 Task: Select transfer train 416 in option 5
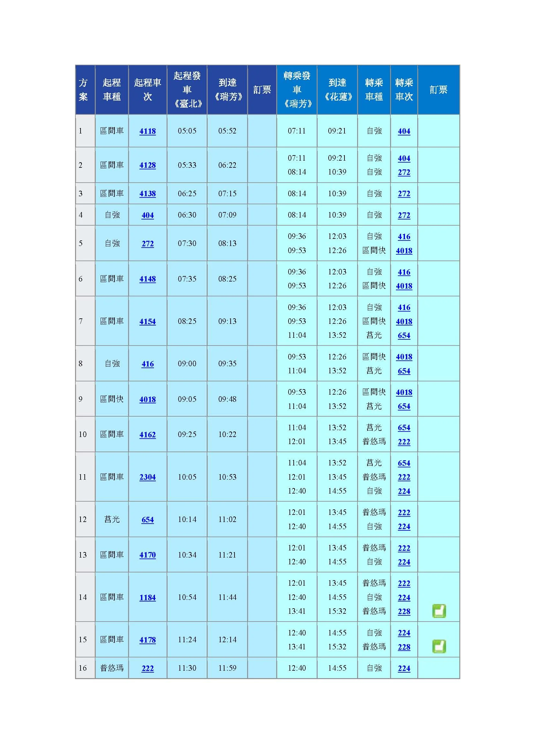(x=404, y=237)
